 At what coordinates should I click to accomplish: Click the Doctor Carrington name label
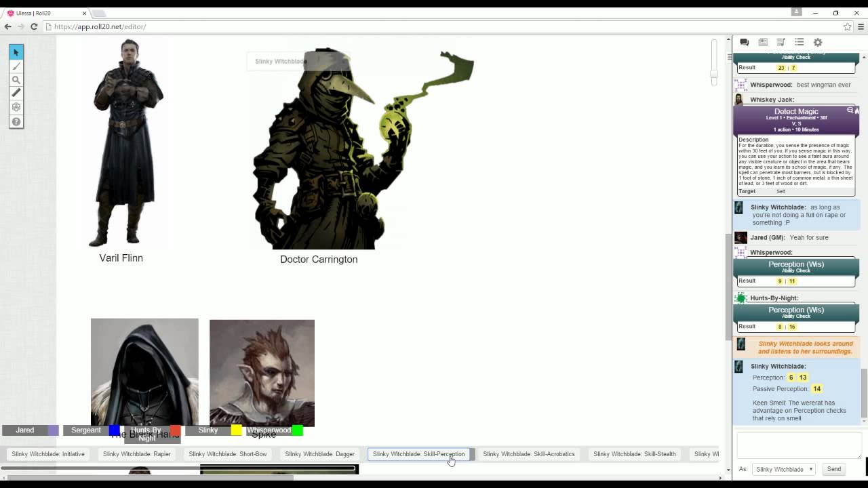coord(319,260)
